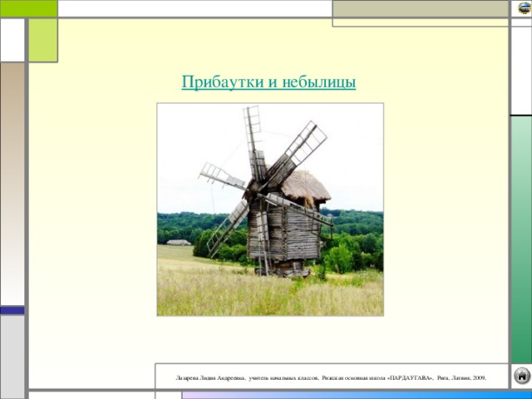Click the light green square below it
The height and width of the screenshot is (399, 532).
42,40
